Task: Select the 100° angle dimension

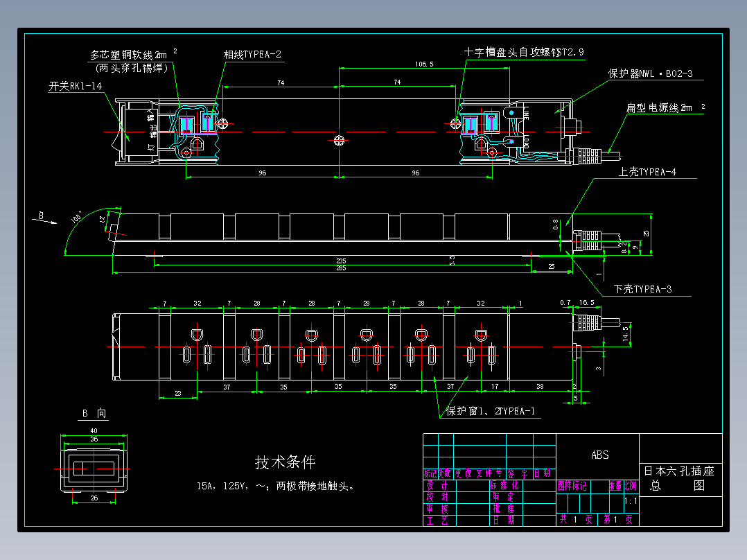Action: [x=76, y=217]
